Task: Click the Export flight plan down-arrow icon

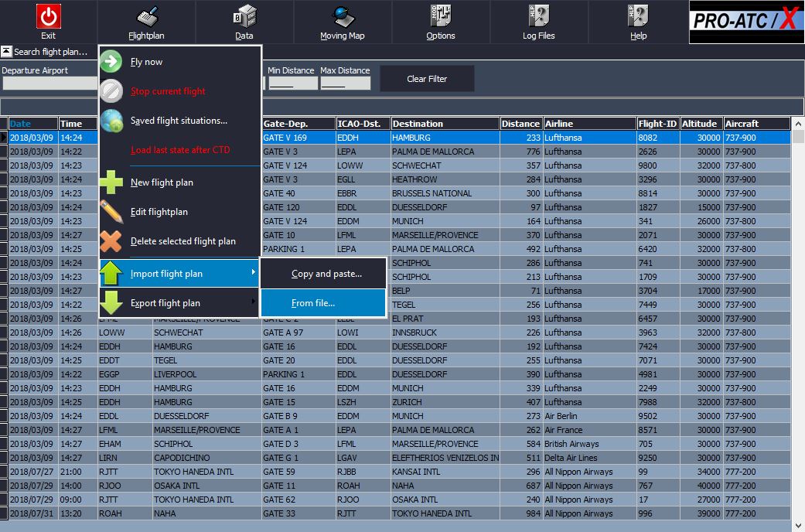Action: click(x=111, y=303)
